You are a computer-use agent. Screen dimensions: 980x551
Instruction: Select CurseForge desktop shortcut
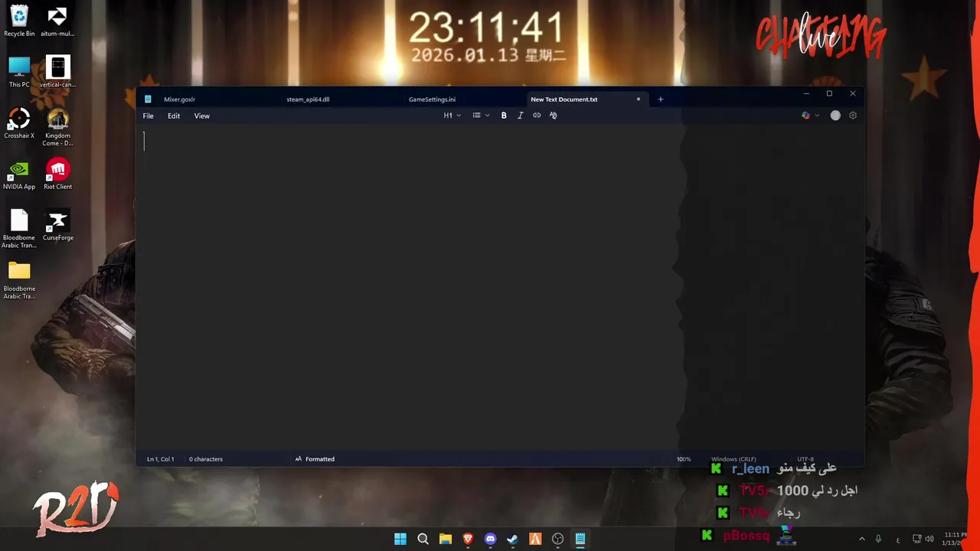57,226
